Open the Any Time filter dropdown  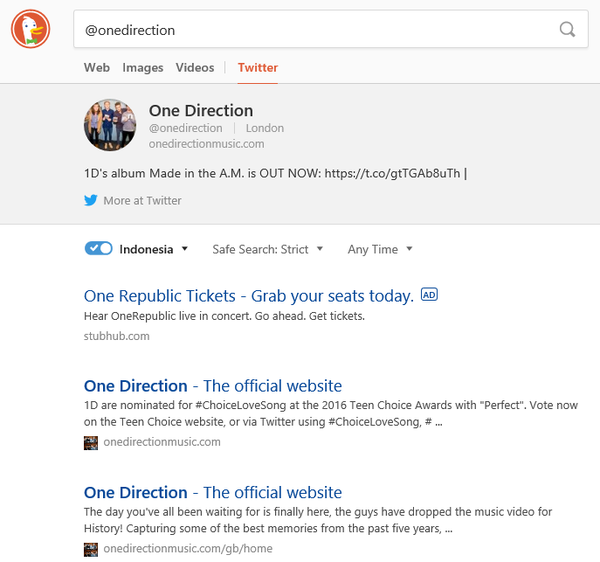pos(380,249)
